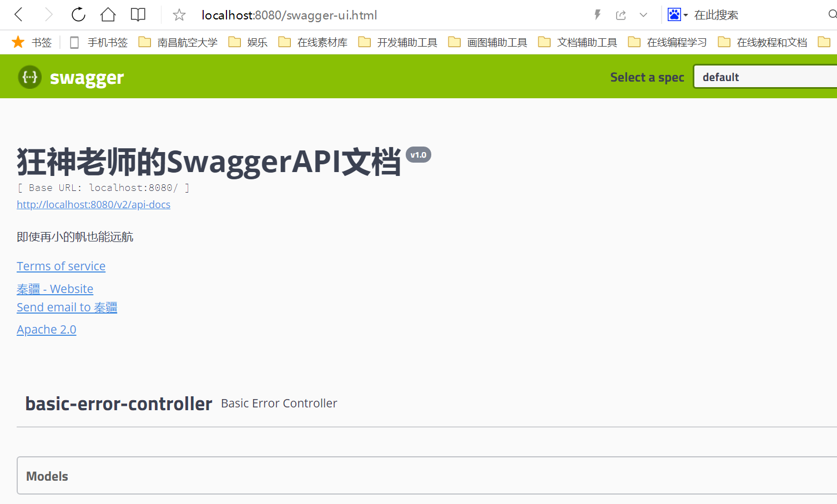Open the 在线素材库 bookmark folder
837x504 pixels.
(313, 42)
